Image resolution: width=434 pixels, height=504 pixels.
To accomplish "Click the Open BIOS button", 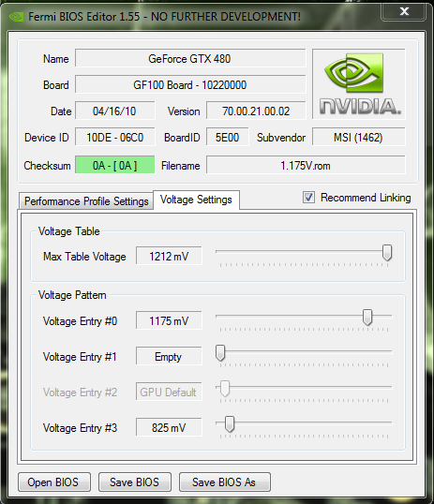I will tap(54, 482).
